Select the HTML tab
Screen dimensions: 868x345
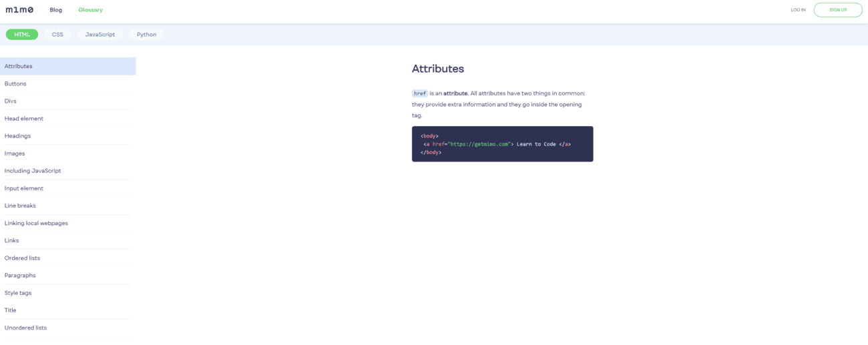(22, 35)
